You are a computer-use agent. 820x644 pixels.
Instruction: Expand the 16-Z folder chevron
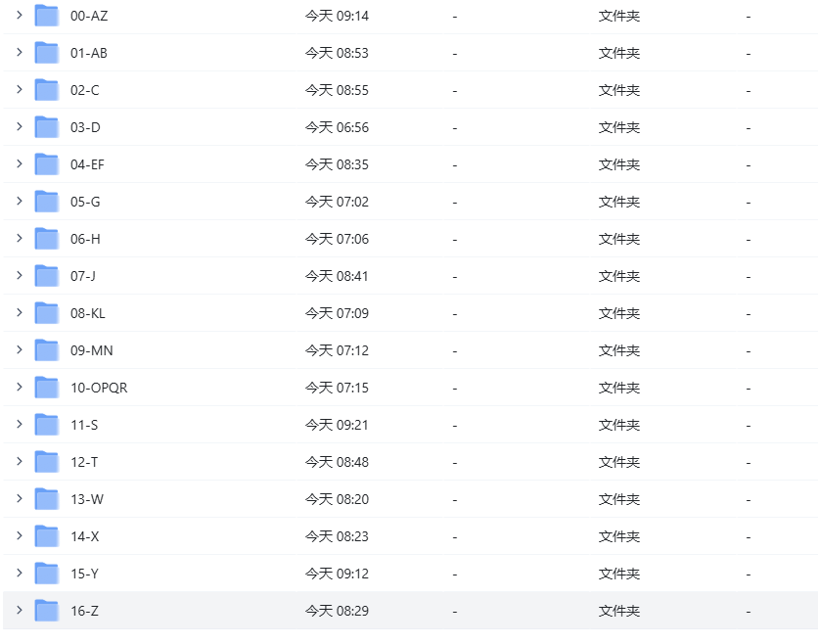19,610
